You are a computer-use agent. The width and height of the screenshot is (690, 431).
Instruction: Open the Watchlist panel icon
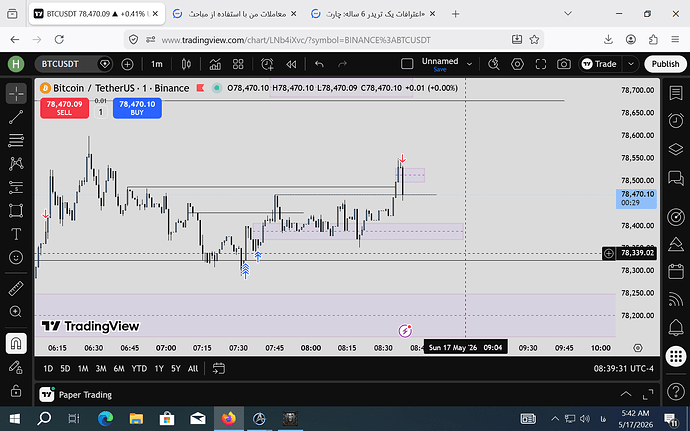point(675,93)
